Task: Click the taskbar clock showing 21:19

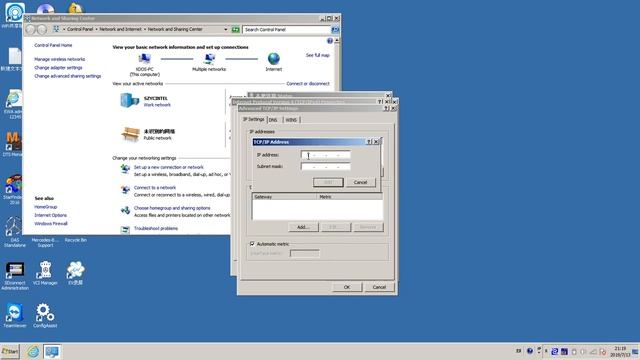Action: [x=620, y=351]
